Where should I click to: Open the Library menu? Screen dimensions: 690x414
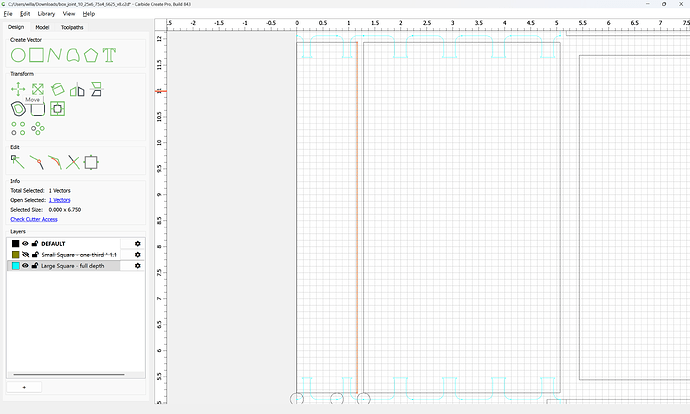pyautogui.click(x=46, y=14)
